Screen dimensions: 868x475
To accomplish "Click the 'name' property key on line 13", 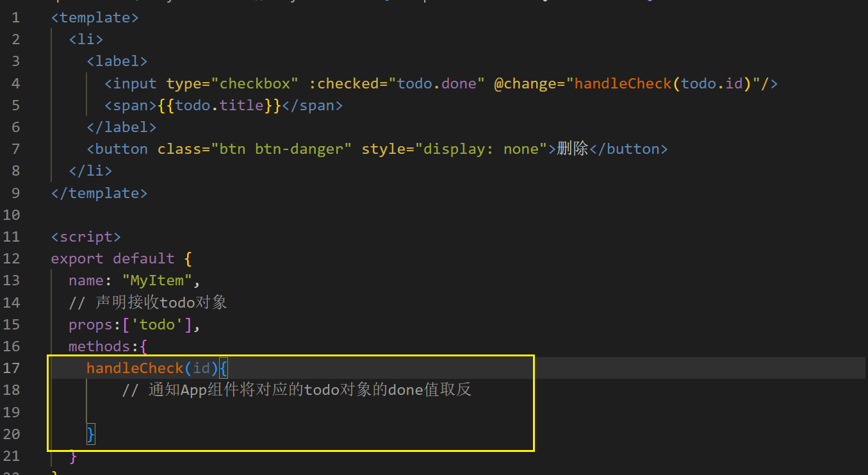I will (x=86, y=280).
